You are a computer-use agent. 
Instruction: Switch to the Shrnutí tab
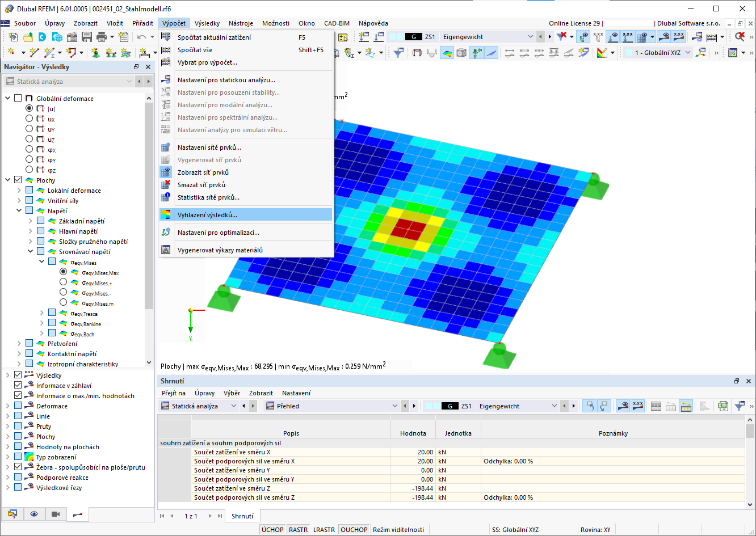tap(242, 516)
